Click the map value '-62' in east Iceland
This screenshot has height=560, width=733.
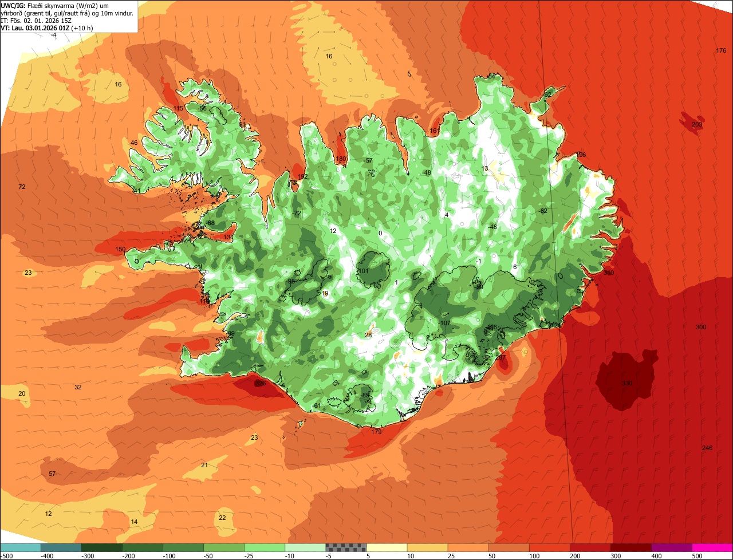[543, 211]
